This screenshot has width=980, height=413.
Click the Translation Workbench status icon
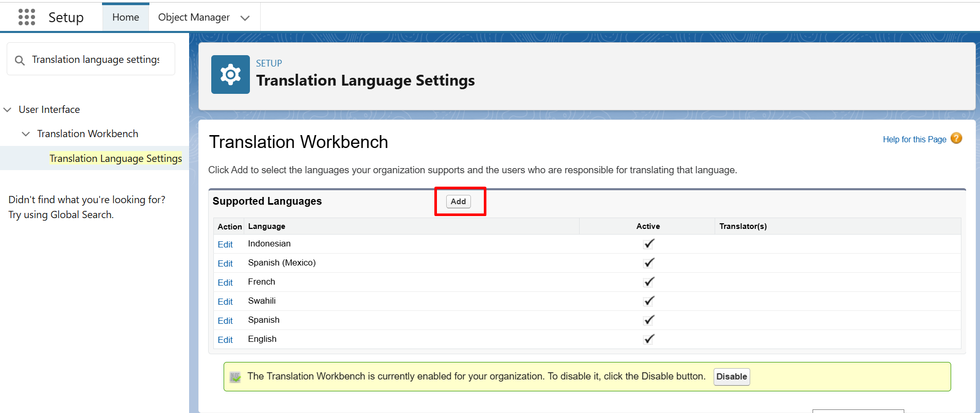pos(235,377)
